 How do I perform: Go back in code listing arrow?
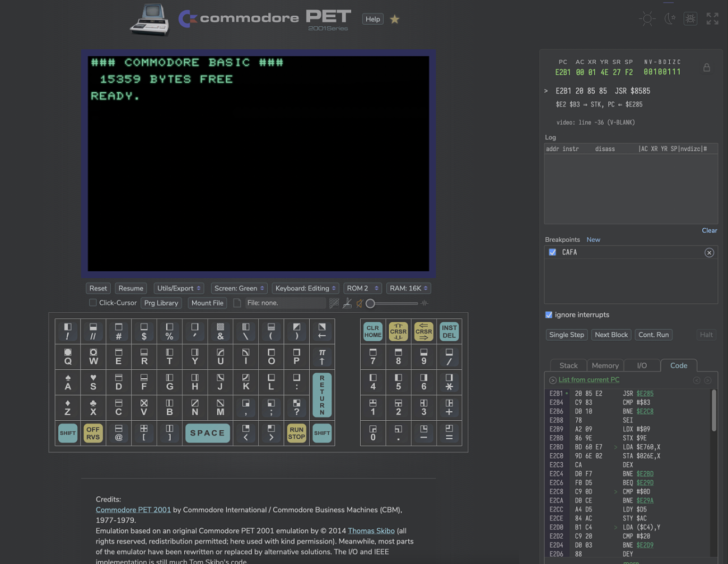pyautogui.click(x=697, y=380)
